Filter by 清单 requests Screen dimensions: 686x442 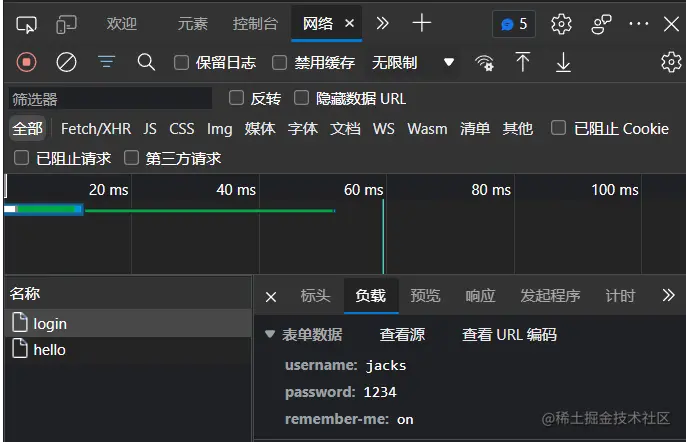pos(475,129)
